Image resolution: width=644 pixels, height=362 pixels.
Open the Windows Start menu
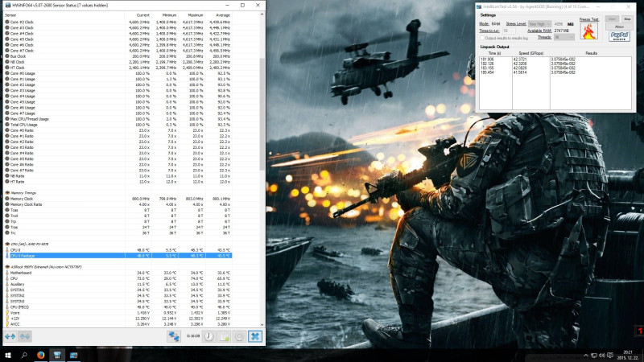click(7, 355)
